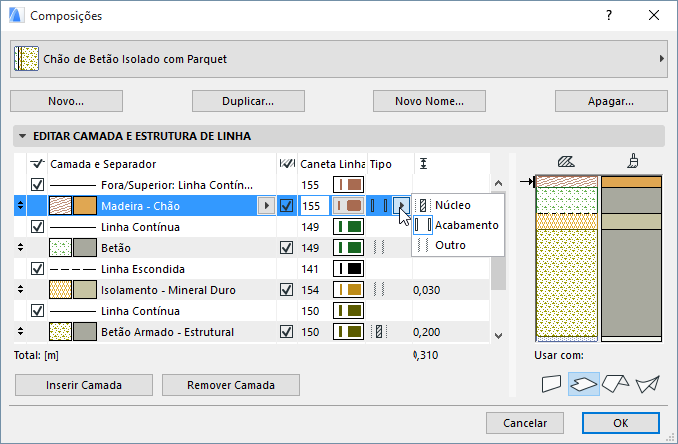Click the Madeira - Chão hatch fill icon

[x=61, y=206]
